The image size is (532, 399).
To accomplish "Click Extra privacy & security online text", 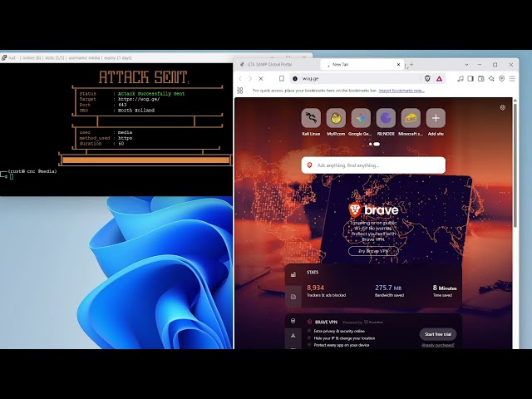I will click(339, 331).
